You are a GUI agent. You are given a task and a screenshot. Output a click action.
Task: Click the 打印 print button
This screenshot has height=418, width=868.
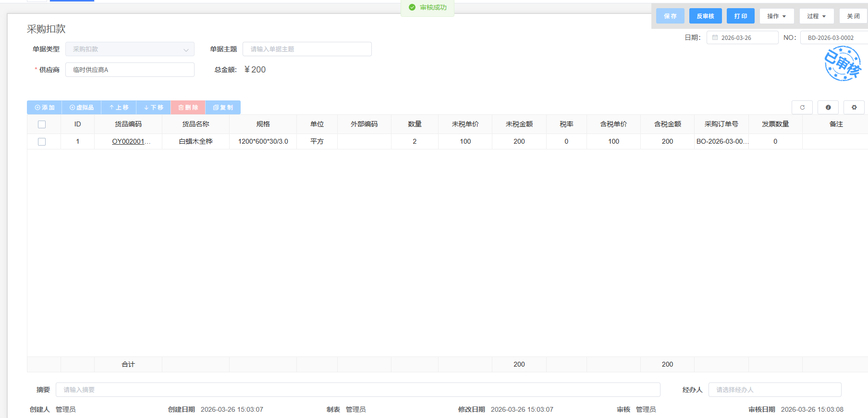tap(740, 16)
